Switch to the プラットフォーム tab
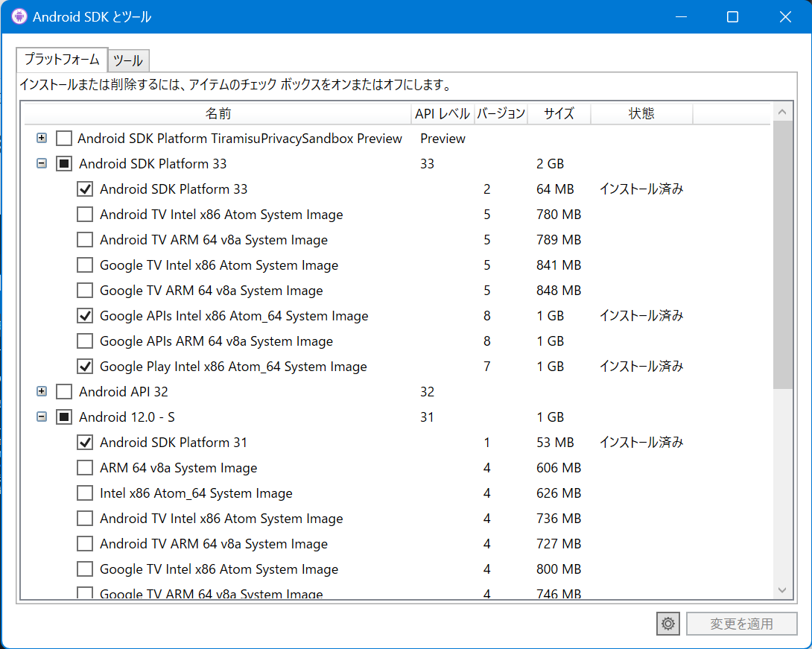This screenshot has width=812, height=649. tap(62, 60)
